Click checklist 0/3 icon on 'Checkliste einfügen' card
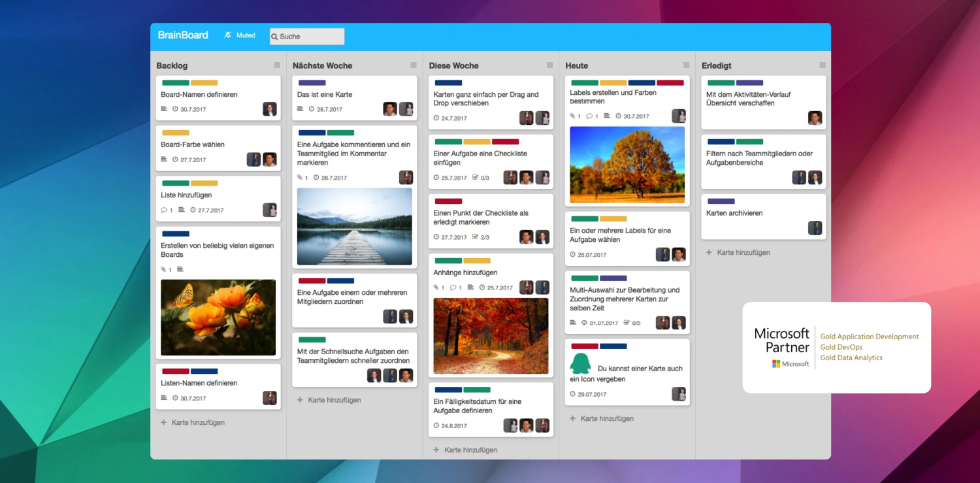 [x=475, y=178]
